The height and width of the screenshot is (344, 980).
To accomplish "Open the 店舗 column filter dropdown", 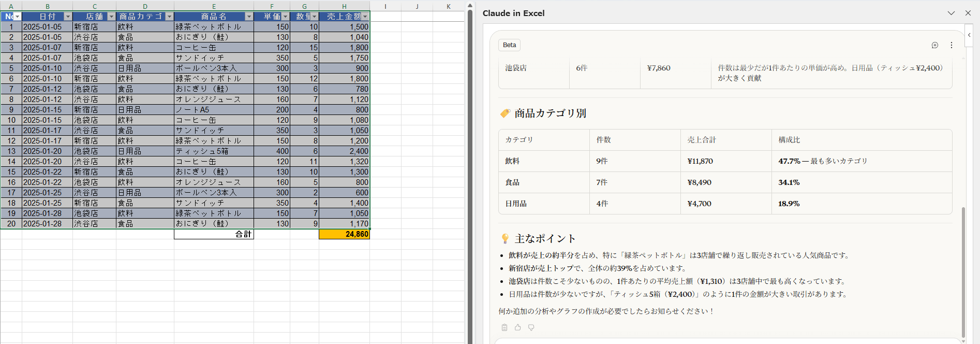I will [111, 17].
